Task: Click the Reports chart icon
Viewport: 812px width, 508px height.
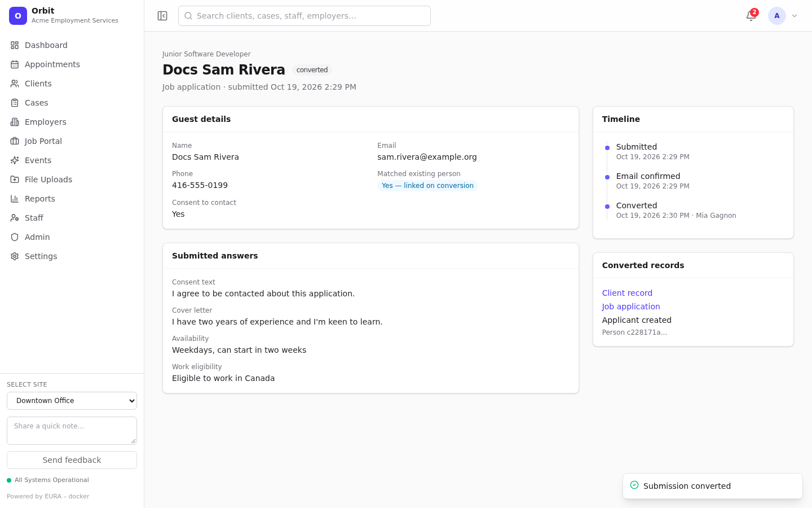Action: tap(15, 199)
